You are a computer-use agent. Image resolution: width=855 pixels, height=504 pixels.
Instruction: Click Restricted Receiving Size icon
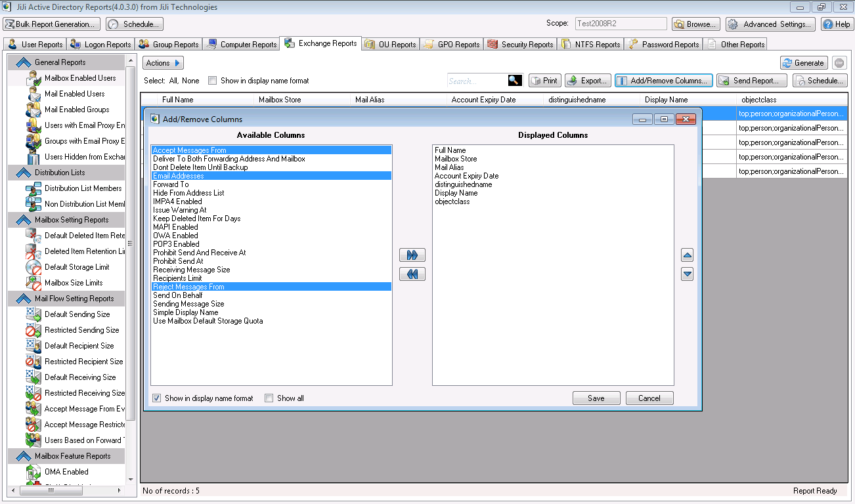(x=34, y=393)
